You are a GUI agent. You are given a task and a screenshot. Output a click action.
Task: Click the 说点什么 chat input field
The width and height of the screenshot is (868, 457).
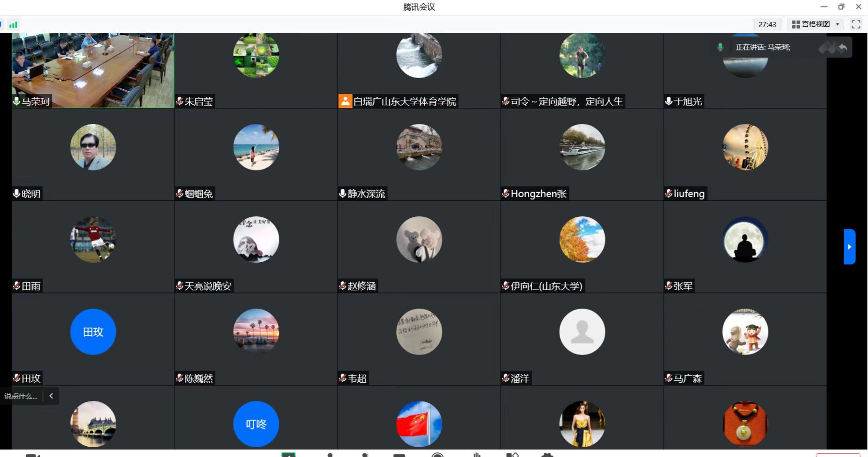(21, 396)
